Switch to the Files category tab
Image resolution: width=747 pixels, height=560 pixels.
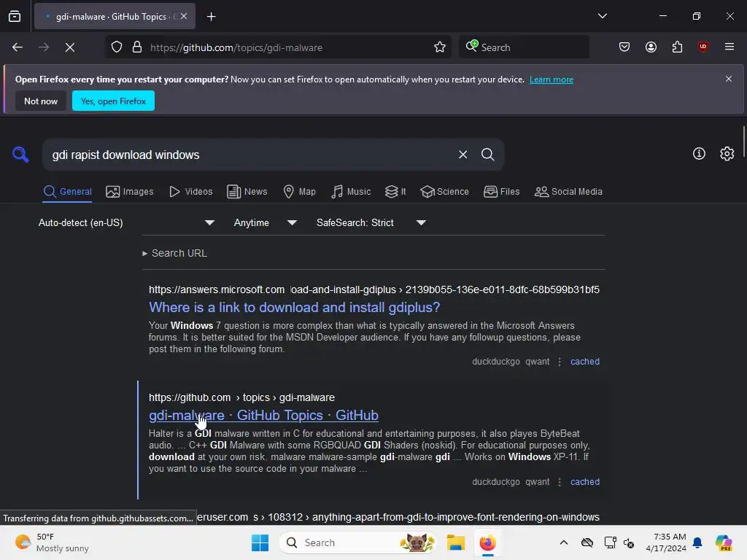502,192
